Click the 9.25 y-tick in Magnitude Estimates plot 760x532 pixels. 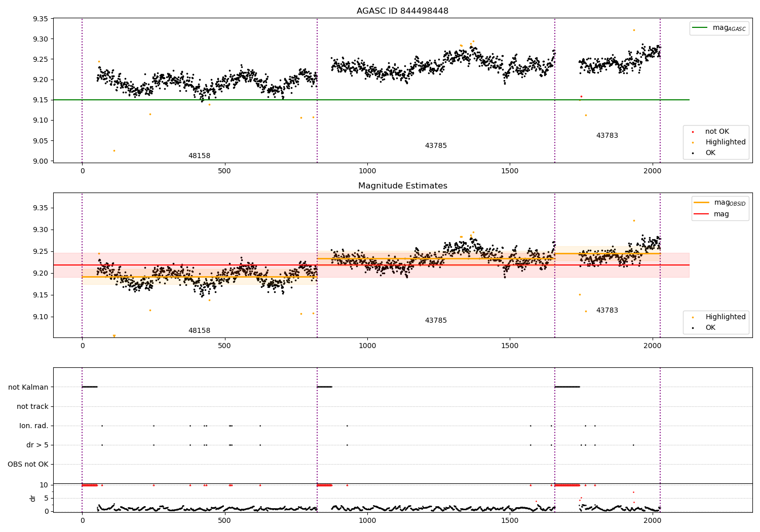pyautogui.click(x=40, y=252)
